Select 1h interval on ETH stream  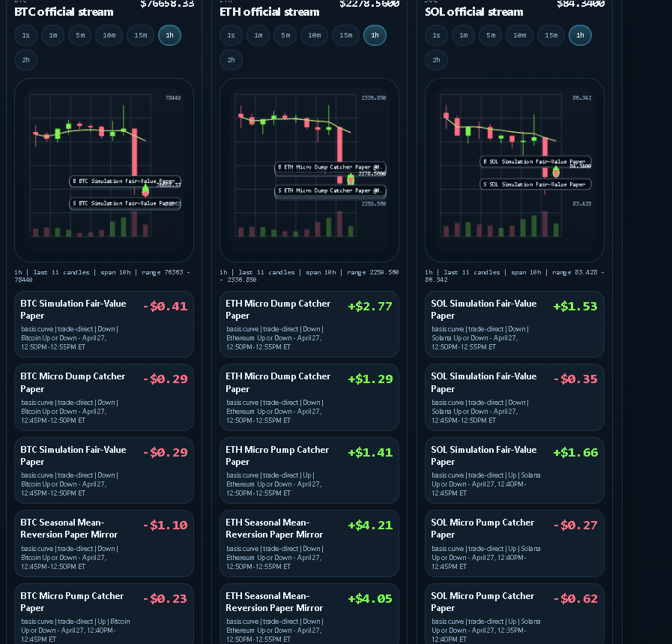point(375,35)
